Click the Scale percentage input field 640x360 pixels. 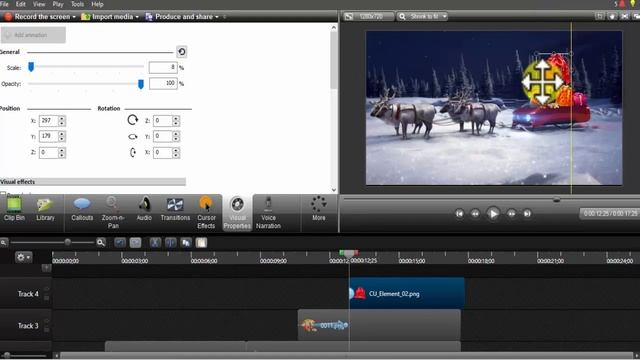pos(163,67)
